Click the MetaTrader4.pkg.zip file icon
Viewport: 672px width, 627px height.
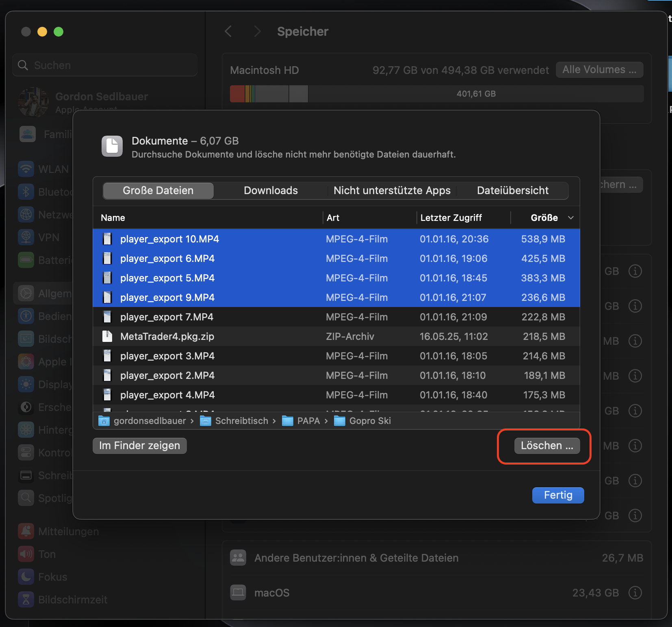tap(107, 336)
